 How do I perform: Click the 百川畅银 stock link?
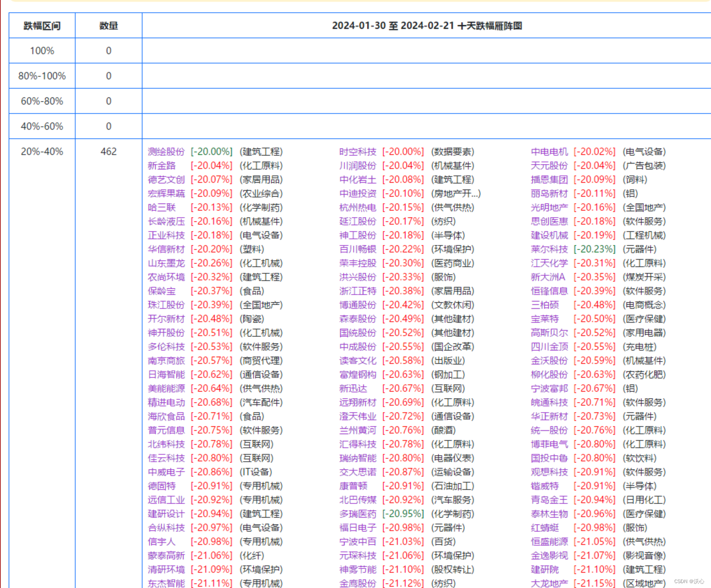(x=358, y=249)
